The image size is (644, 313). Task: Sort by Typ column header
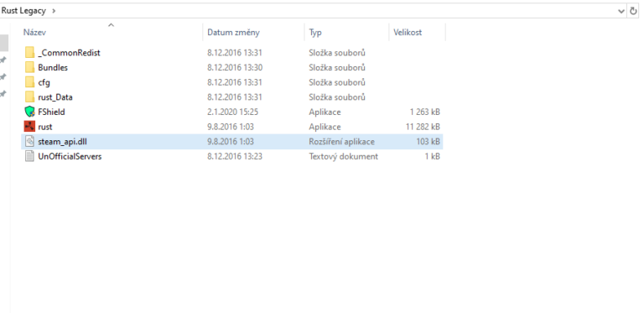[x=315, y=33]
